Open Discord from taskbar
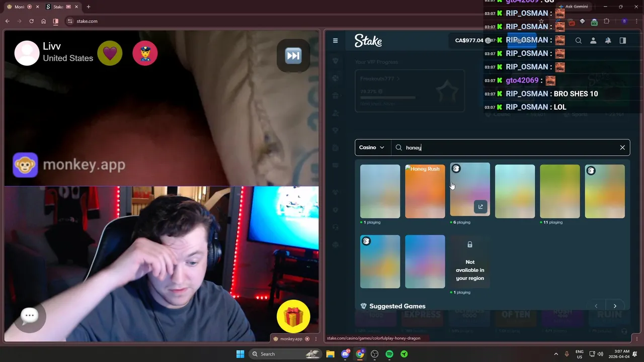Viewport: 644px width, 362px height. 345,354
